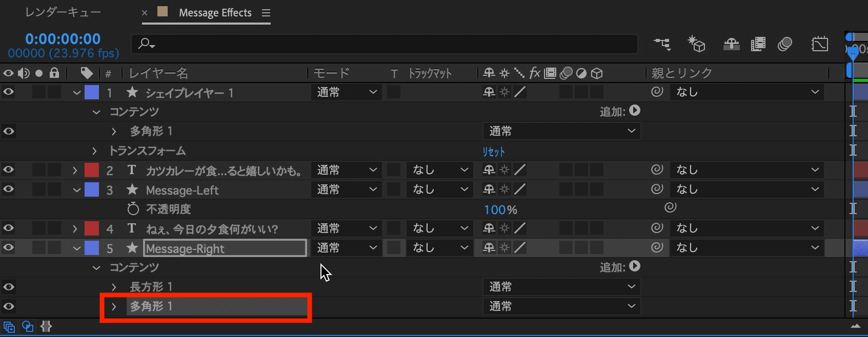This screenshot has height=337, width=868.
Task: Enable the frame blending icon in the toolbar
Action: tap(758, 45)
